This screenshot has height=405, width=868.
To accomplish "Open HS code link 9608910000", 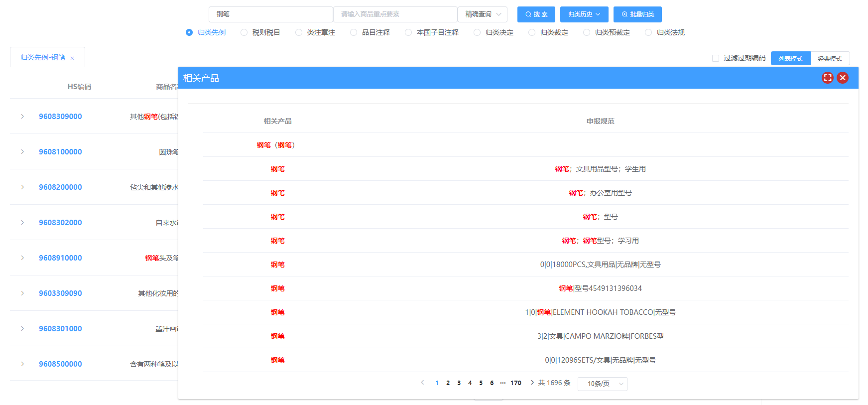I will [x=60, y=258].
